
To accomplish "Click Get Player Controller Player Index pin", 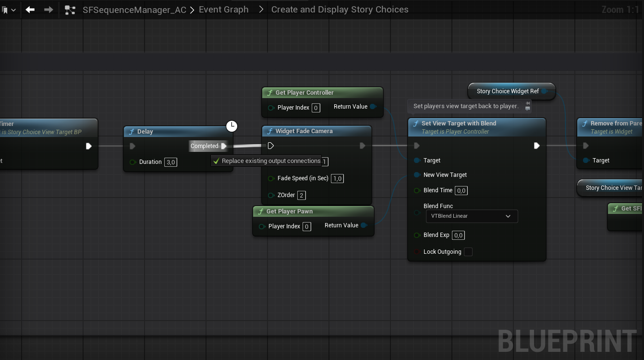I will 271,108.
